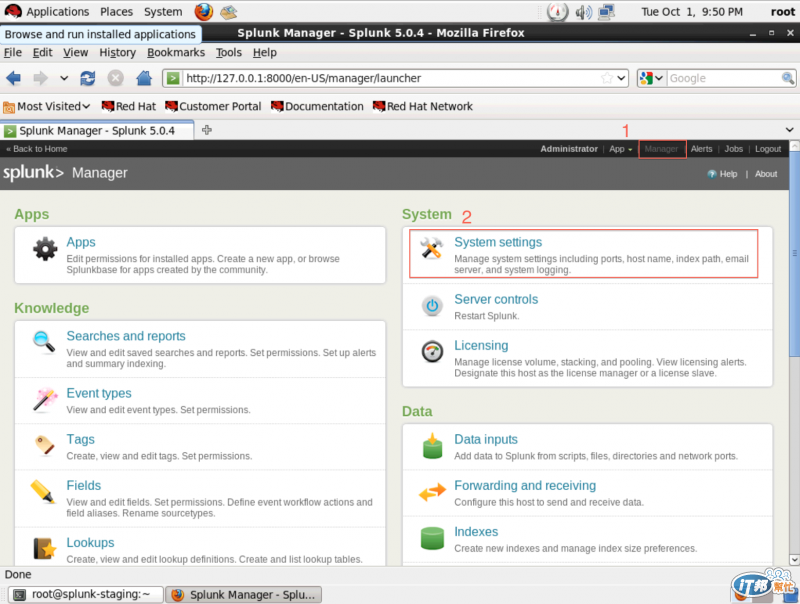Reload the page with the refresh icon
The height and width of the screenshot is (604, 800).
pyautogui.click(x=88, y=78)
